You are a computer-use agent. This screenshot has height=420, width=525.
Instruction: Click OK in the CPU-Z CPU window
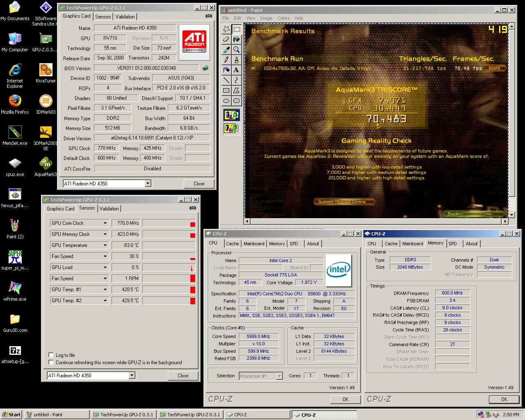pos(345,399)
